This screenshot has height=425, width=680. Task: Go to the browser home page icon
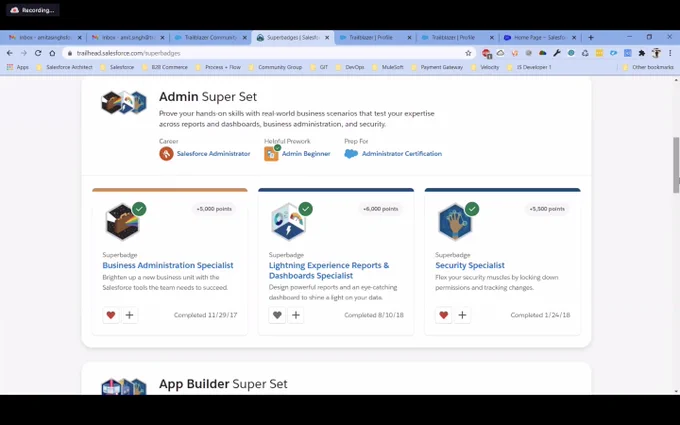52,53
